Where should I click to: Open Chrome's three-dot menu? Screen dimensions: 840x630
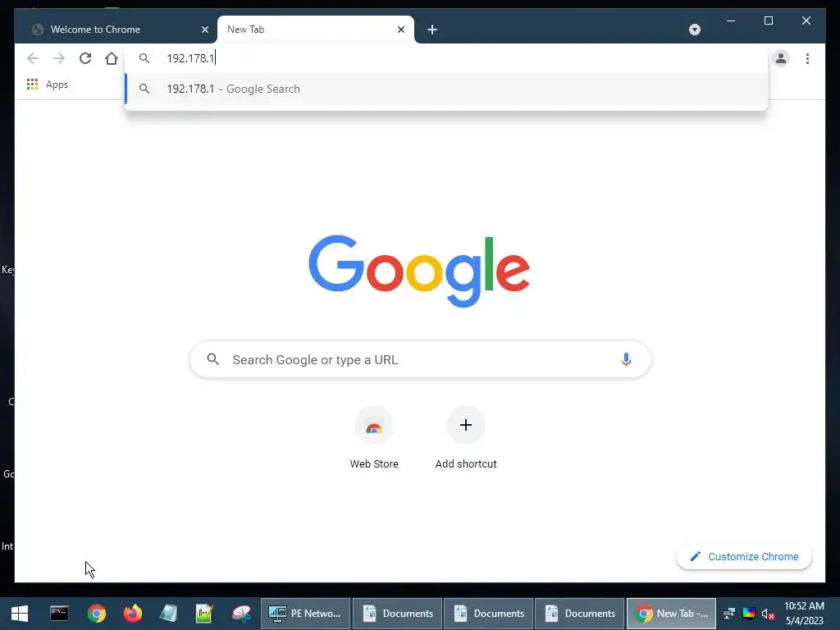[807, 58]
